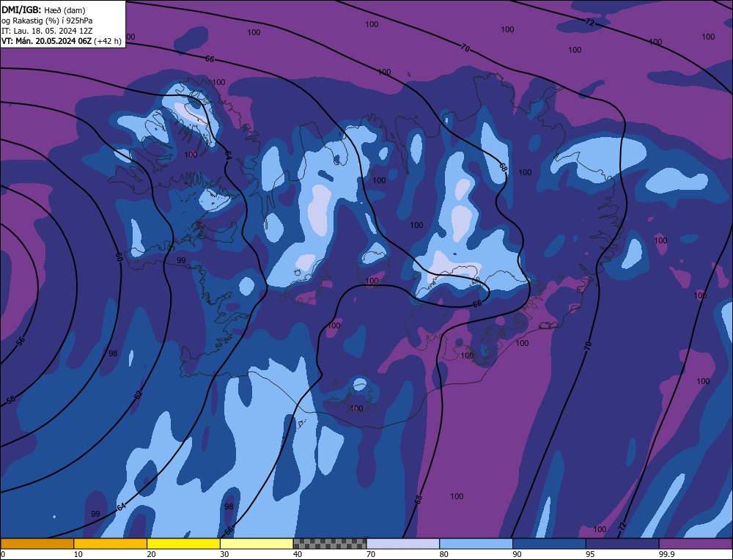Click the medium blue 90–95 legend swatch
Viewport: 733px width, 560px height.
click(x=549, y=544)
